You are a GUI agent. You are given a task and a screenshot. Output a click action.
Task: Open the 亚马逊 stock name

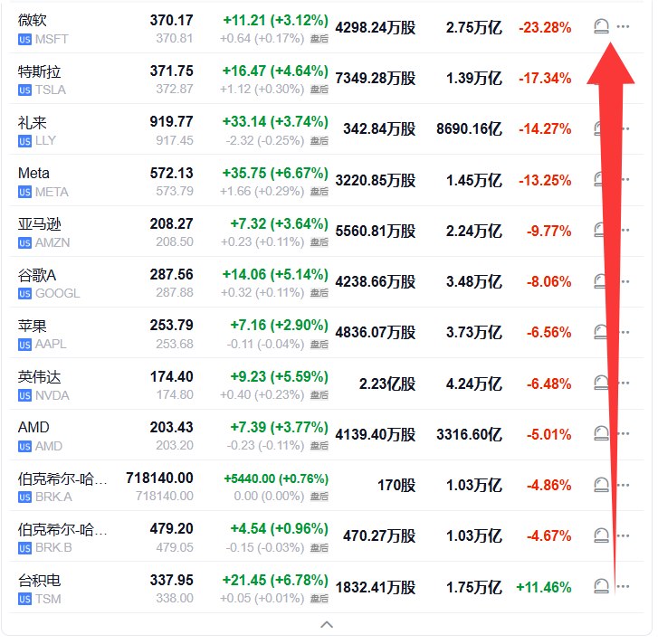tap(40, 224)
